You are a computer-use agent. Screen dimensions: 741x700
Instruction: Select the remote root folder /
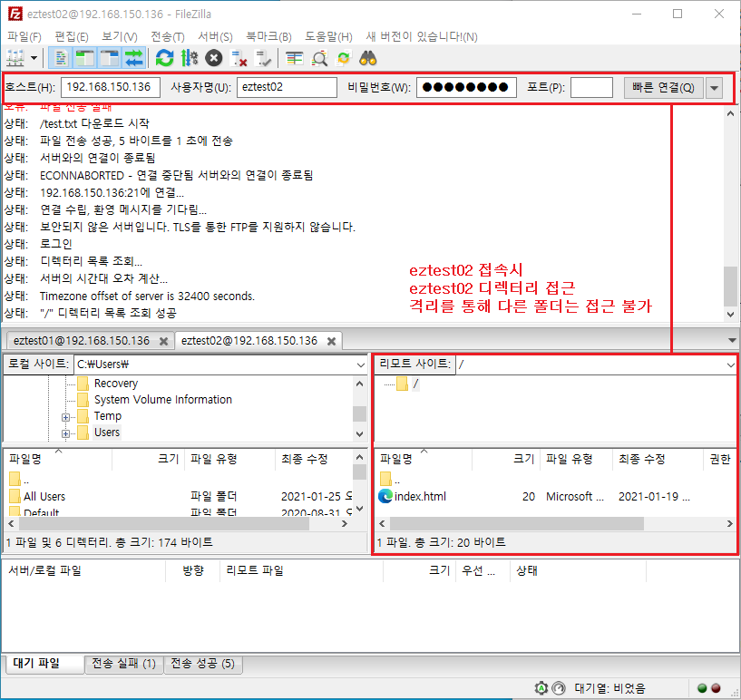415,383
